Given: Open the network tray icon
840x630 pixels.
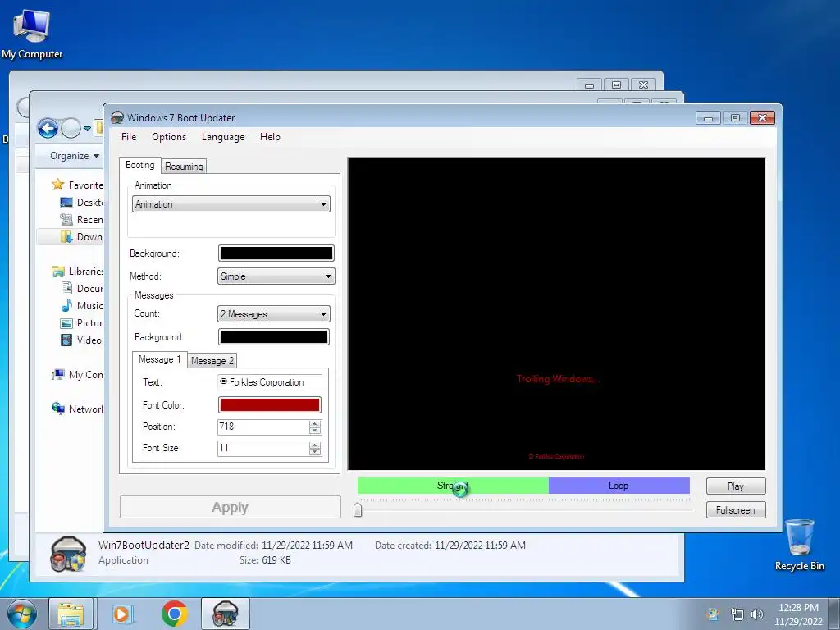Looking at the screenshot, I should [737, 614].
